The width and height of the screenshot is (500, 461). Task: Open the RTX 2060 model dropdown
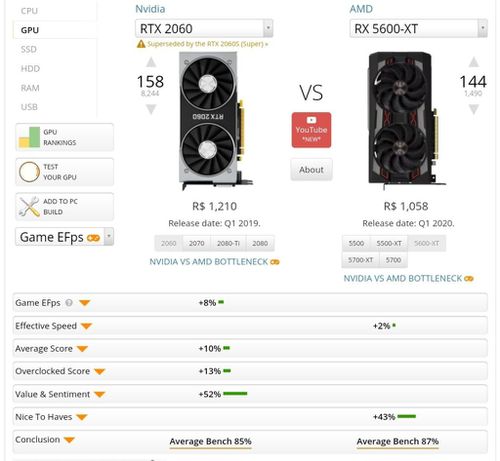204,28
